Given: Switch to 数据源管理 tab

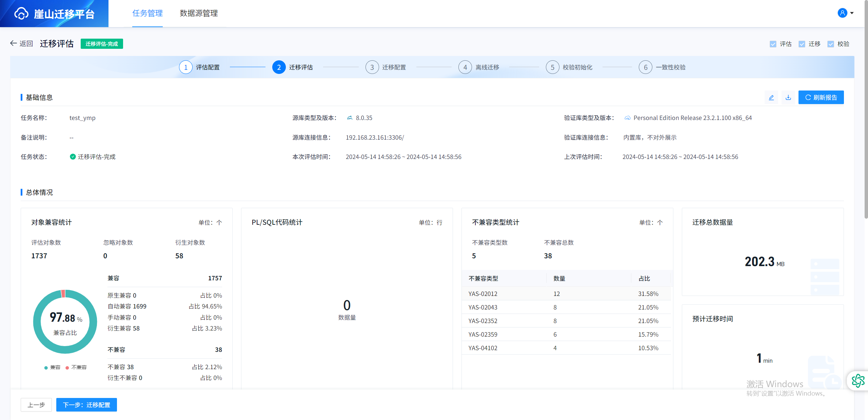Looking at the screenshot, I should (199, 13).
